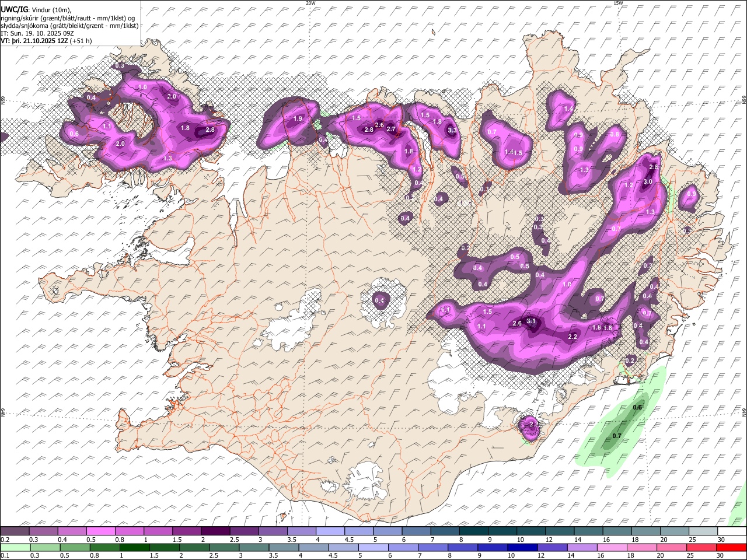Screen dimensions: 747x560
Task: Click the '3.3' snowfall value on the map
Action: [x=452, y=131]
